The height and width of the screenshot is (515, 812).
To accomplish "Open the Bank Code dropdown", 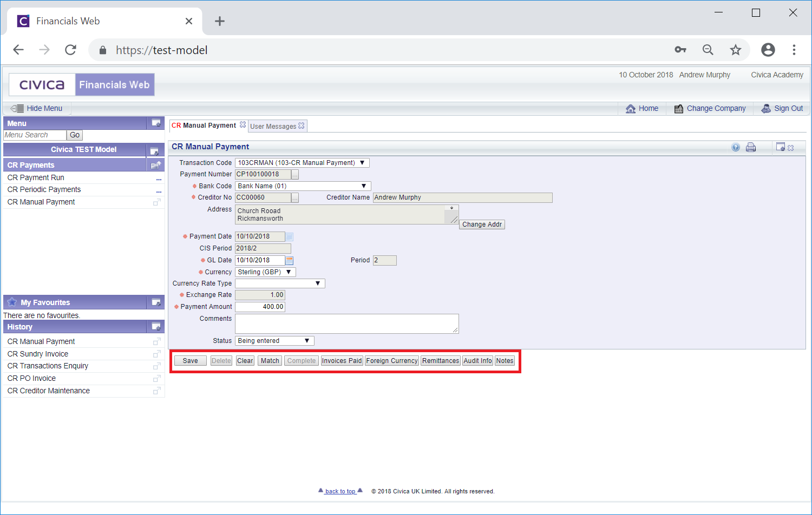I will tap(303, 186).
